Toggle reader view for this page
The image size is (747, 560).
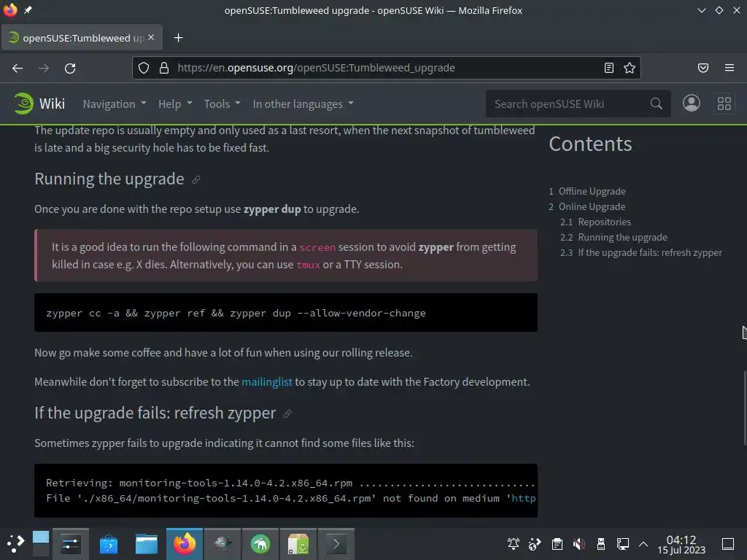point(609,68)
